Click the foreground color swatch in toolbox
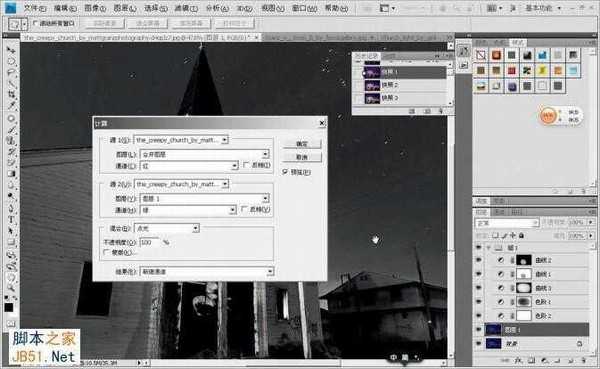Screen dimensions: 600x369 [9, 307]
